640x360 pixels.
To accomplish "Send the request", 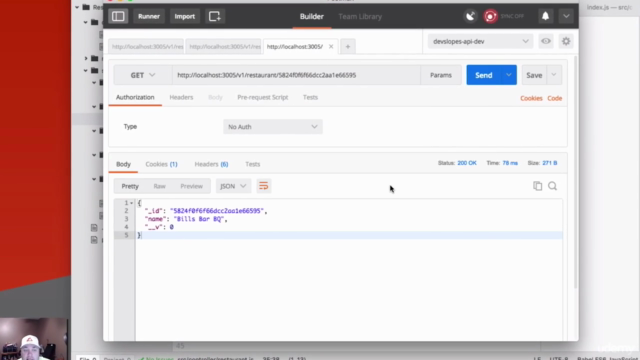I will [x=483, y=75].
